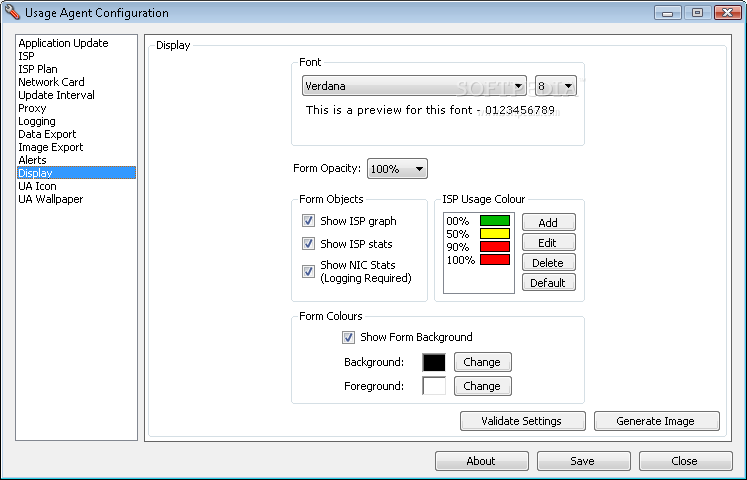Viewport: 747px width, 480px height.
Task: Open the Data Export section
Action: (47, 134)
